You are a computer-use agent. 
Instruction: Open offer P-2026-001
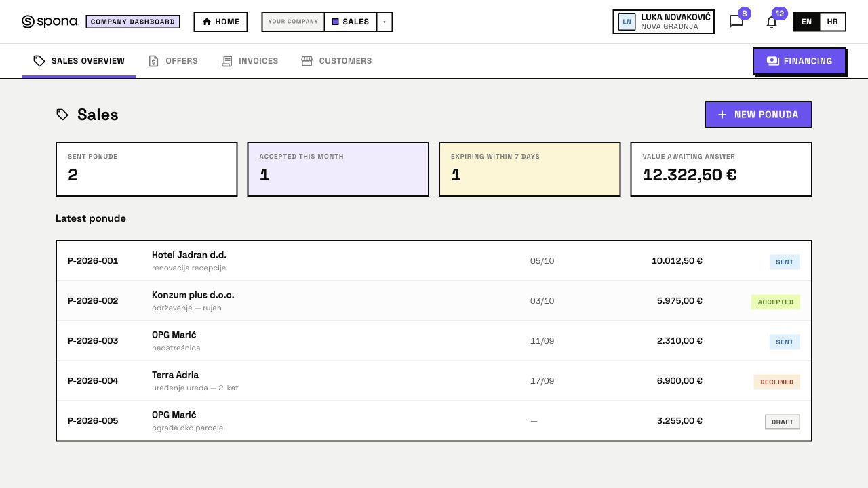coord(434,261)
